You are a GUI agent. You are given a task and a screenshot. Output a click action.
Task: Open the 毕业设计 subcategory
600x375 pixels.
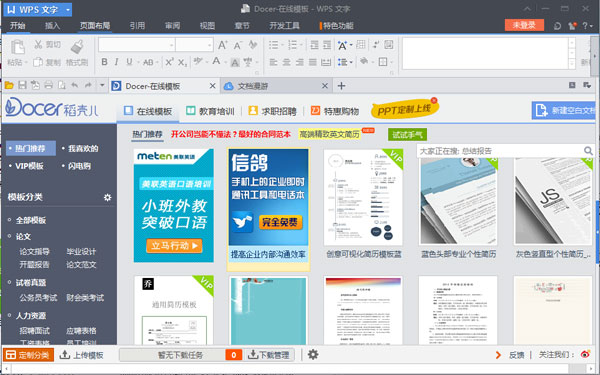coord(81,251)
